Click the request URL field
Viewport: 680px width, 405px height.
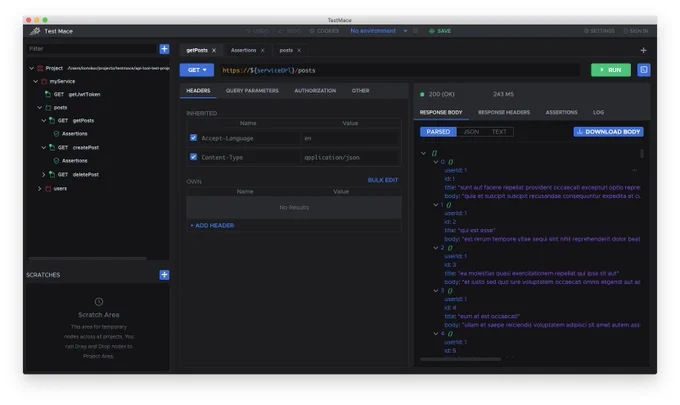[399, 70]
